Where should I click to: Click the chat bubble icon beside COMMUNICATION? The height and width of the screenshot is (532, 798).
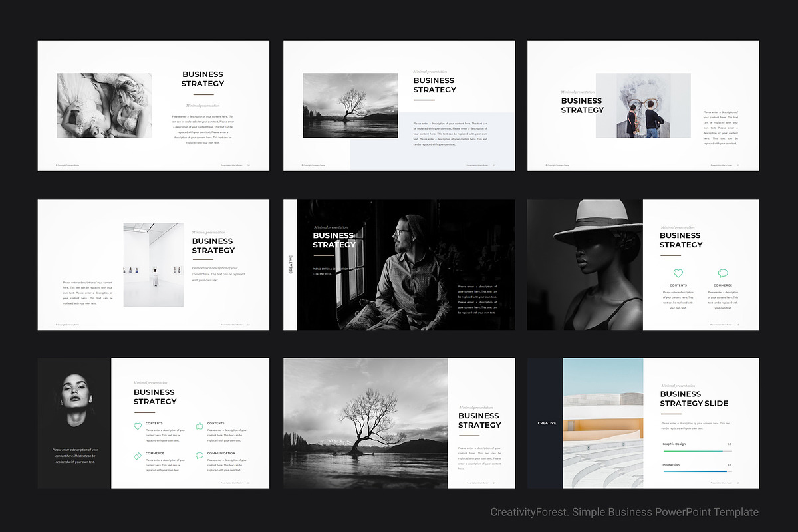point(199,456)
